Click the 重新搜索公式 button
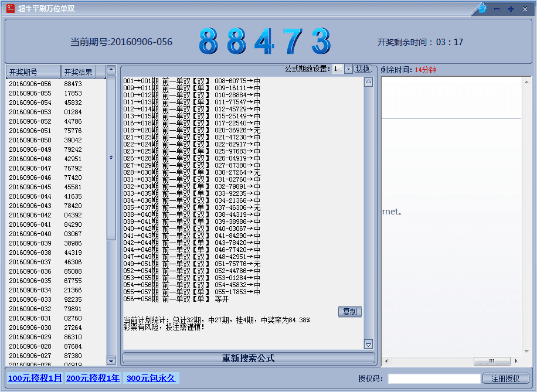 [249, 358]
